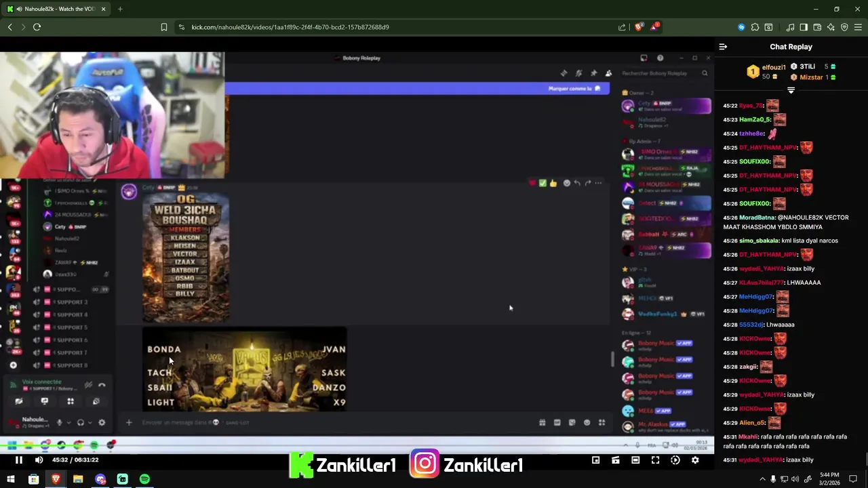This screenshot has height=488, width=868.
Task: Open Microsoft Store from the taskbar
Action: [x=33, y=479]
